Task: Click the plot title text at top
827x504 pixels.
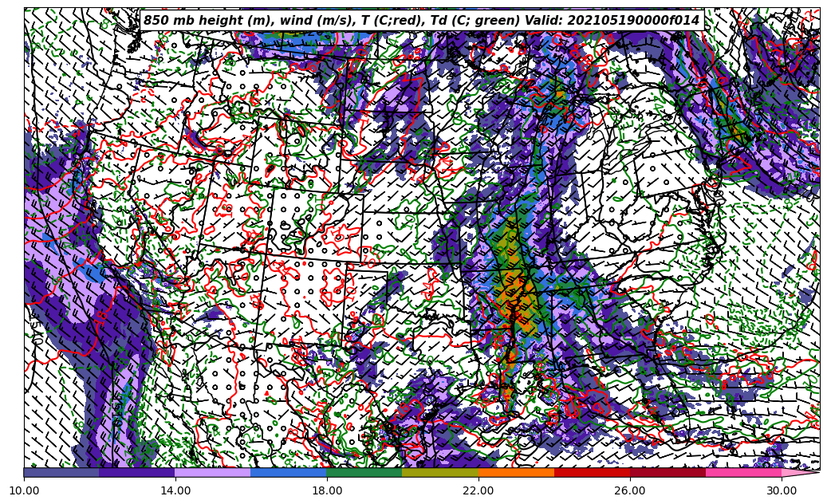Action: [421, 21]
